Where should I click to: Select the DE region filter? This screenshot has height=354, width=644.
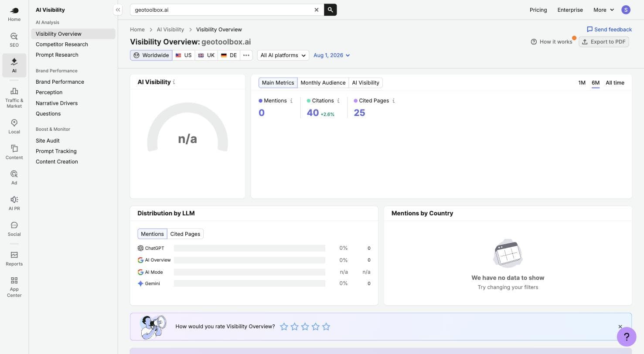pos(229,55)
